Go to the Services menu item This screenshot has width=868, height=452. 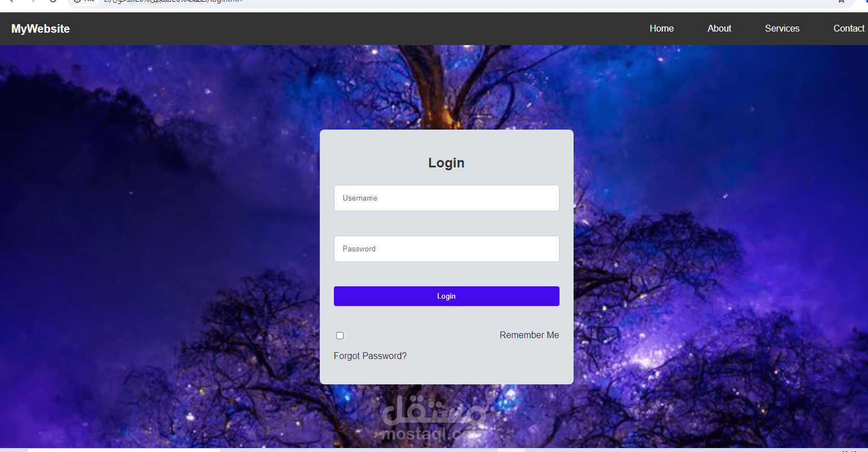pos(782,29)
